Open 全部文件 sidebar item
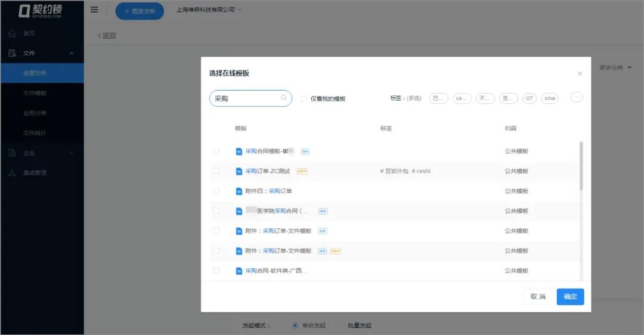The image size is (644, 335). click(42, 73)
